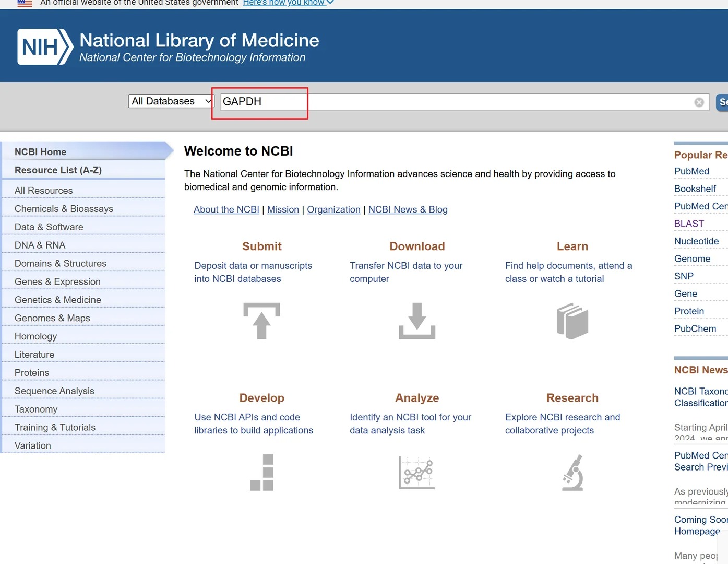Clear the search field with the X icon

[x=699, y=102]
